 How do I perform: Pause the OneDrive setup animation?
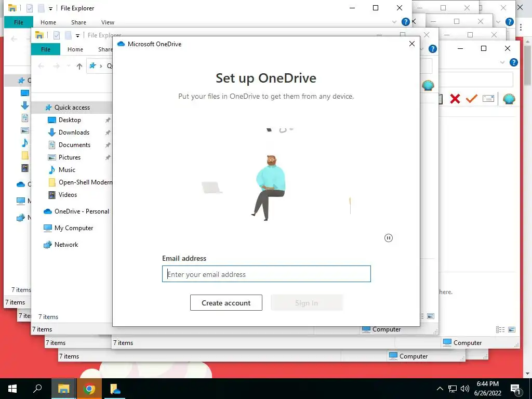389,238
